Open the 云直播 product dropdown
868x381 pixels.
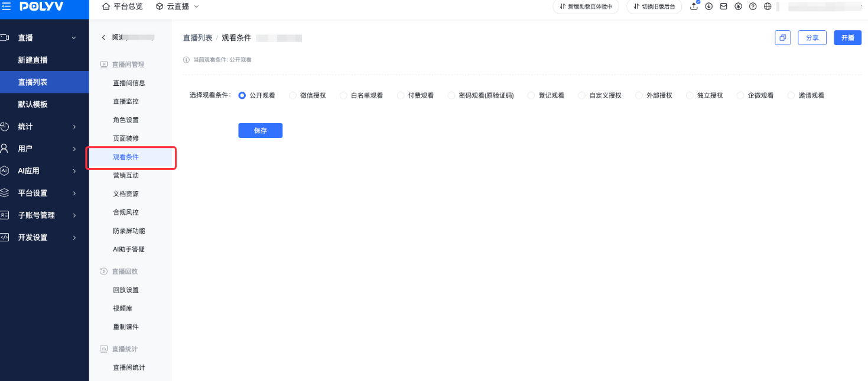[177, 7]
